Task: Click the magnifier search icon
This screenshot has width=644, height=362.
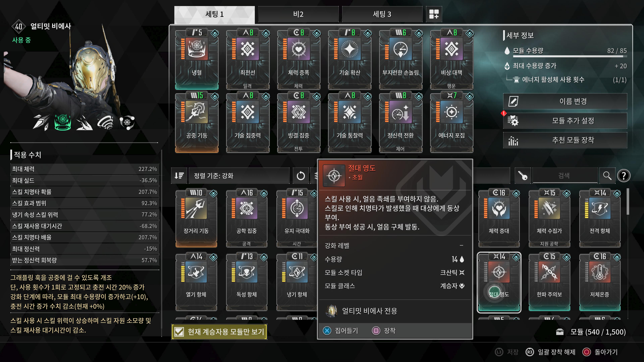Action: 607,176
